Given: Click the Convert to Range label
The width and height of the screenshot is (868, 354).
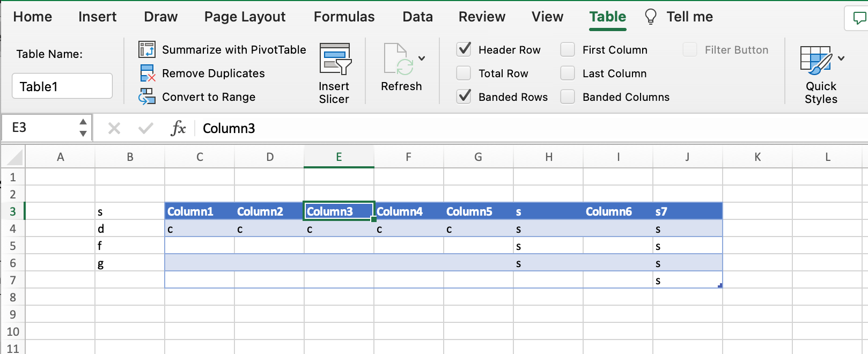Looking at the screenshot, I should (x=209, y=97).
